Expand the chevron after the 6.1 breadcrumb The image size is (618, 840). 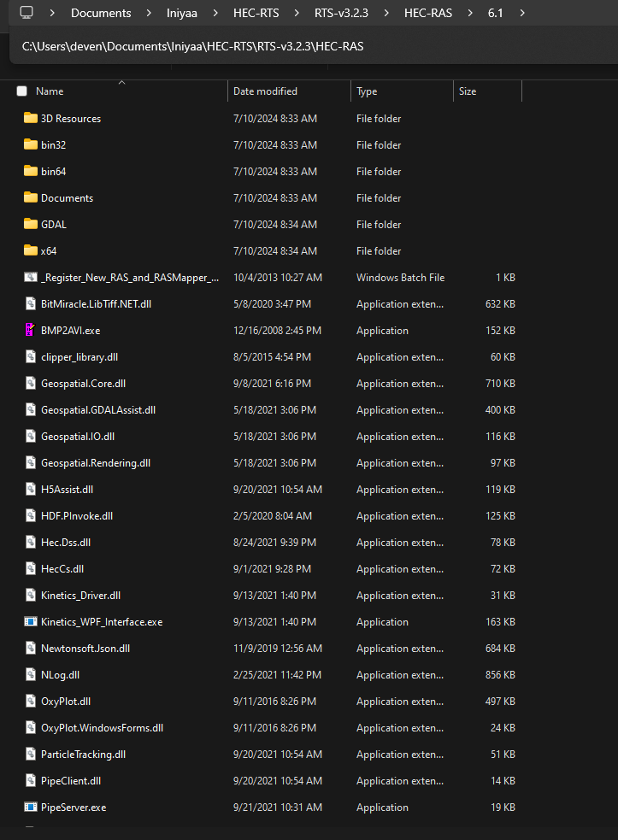point(522,13)
